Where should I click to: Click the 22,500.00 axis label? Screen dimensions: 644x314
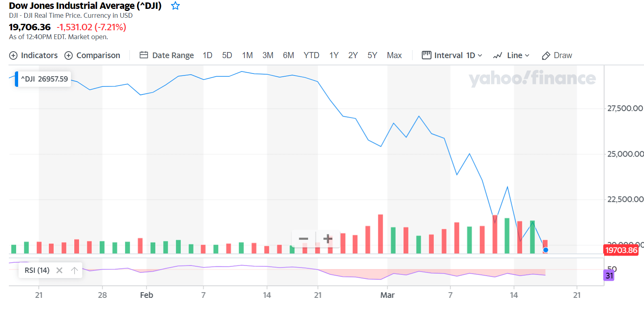tap(625, 199)
